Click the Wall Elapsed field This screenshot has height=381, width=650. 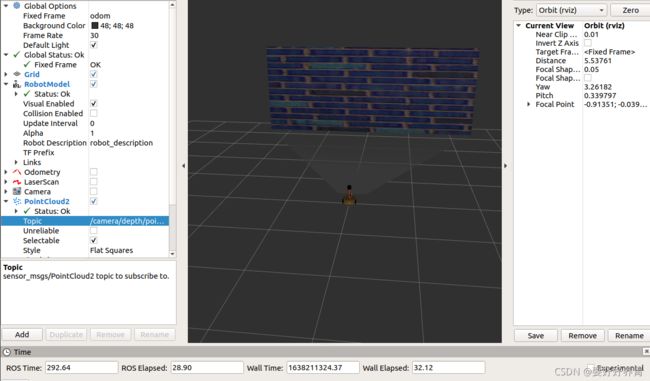click(449, 368)
